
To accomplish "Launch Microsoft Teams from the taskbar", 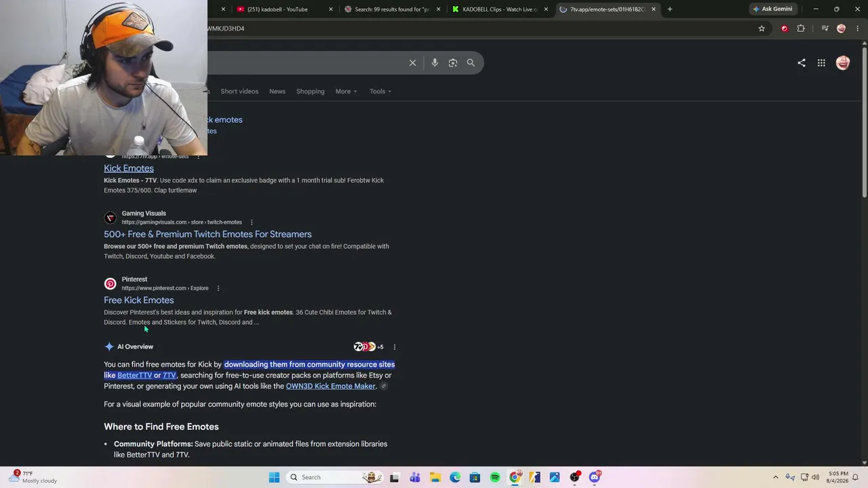I will [x=415, y=477].
